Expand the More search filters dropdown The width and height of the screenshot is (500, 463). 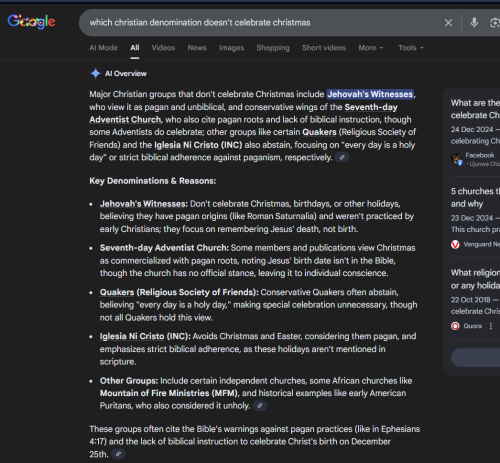(371, 48)
